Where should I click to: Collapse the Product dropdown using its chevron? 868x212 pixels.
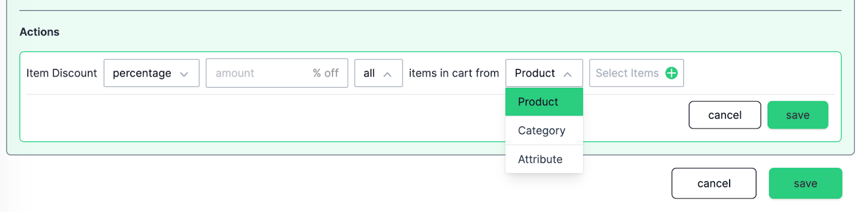tap(567, 74)
